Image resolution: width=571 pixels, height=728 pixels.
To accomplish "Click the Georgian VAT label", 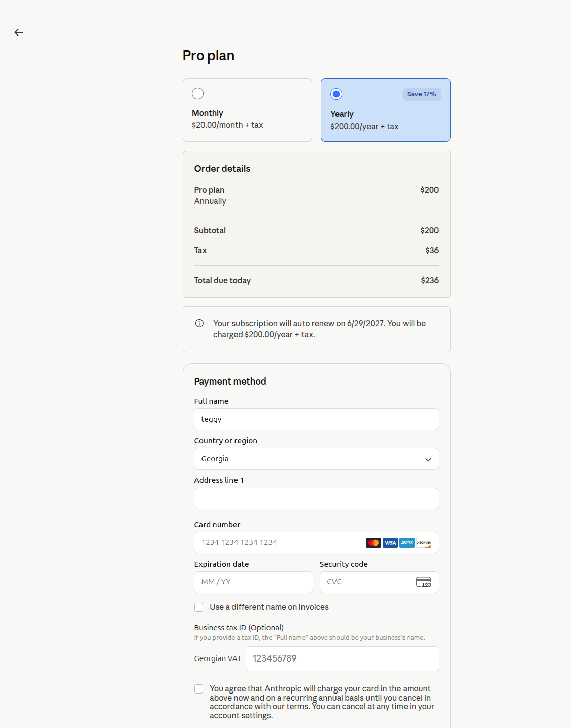I will (x=218, y=658).
